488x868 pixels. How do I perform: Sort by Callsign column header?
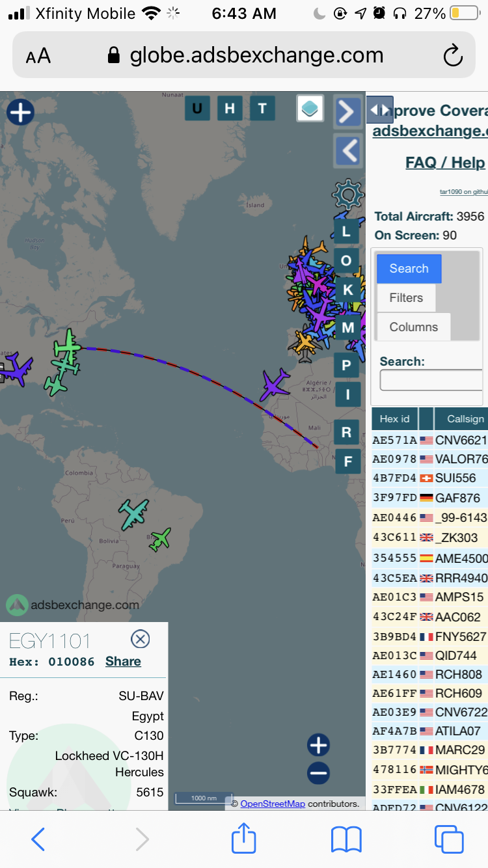pyautogui.click(x=461, y=418)
